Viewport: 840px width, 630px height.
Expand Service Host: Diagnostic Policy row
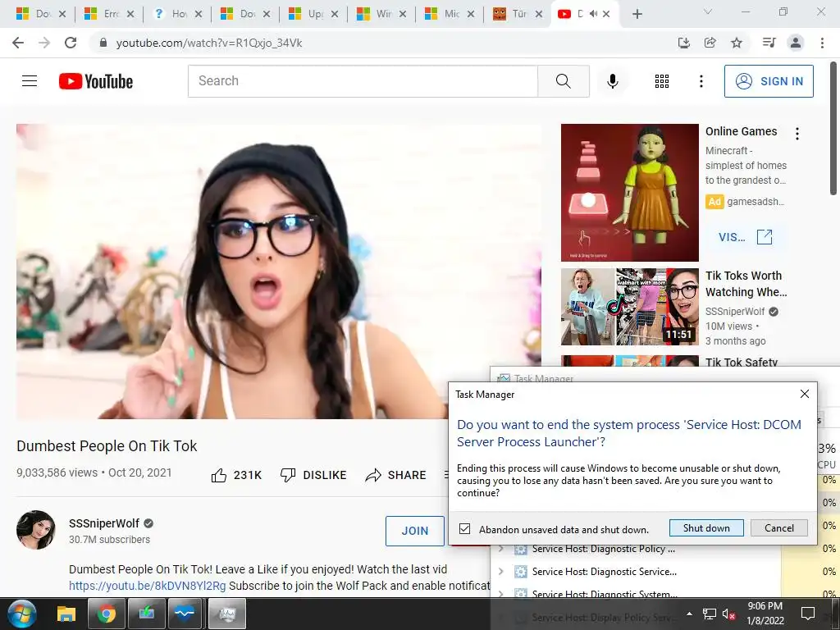501,549
